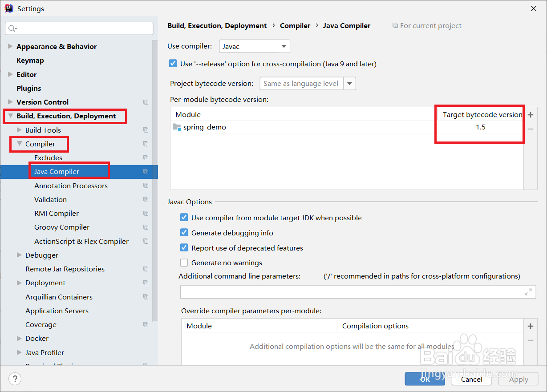Click project-level icon beside Annotation Processors

146,186
